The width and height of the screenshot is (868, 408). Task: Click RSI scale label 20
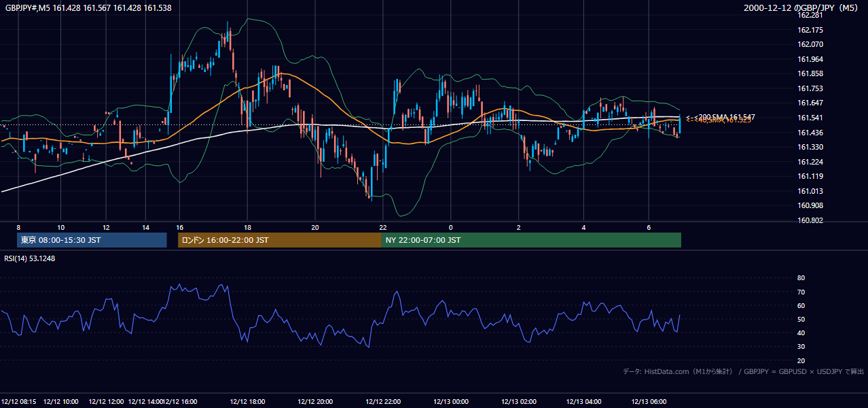[801, 360]
